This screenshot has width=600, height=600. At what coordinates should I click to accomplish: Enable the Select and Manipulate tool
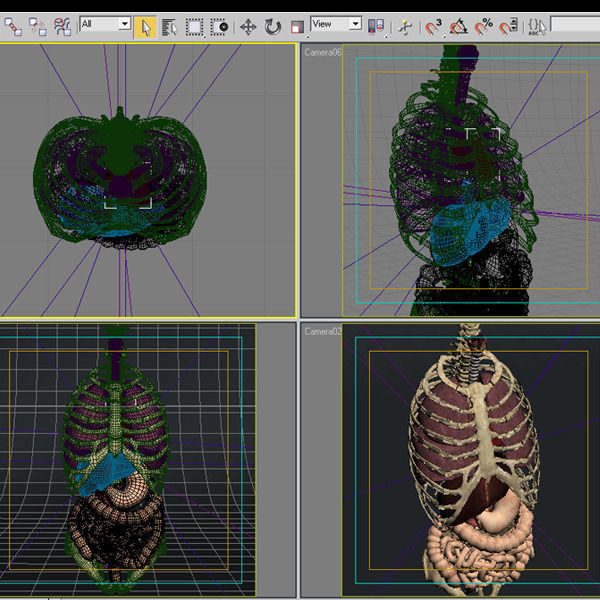405,27
